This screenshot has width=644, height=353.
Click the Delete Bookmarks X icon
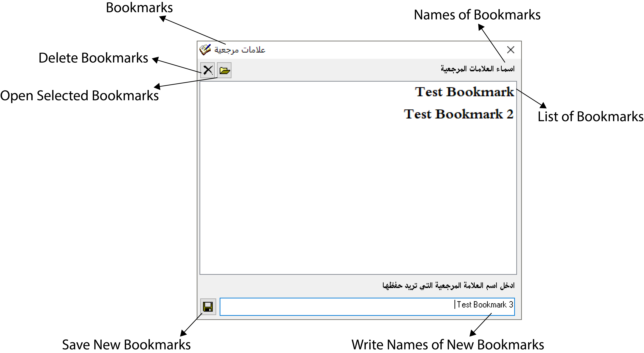pyautogui.click(x=208, y=70)
